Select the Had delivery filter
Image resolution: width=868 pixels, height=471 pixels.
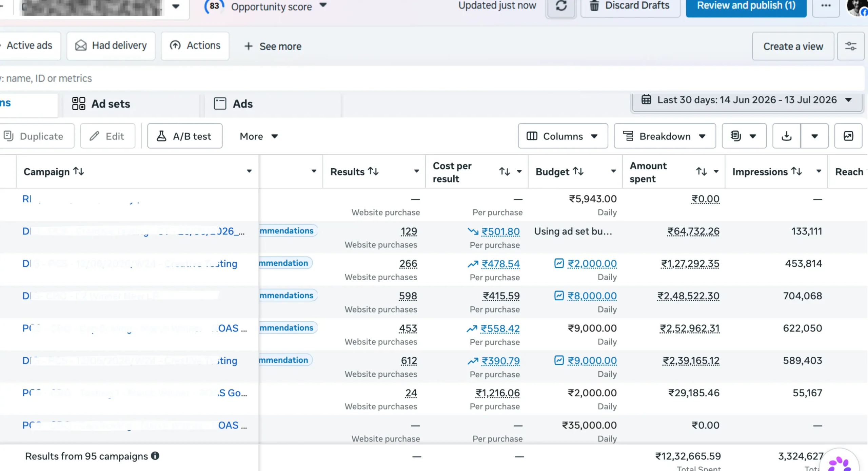coord(111,46)
